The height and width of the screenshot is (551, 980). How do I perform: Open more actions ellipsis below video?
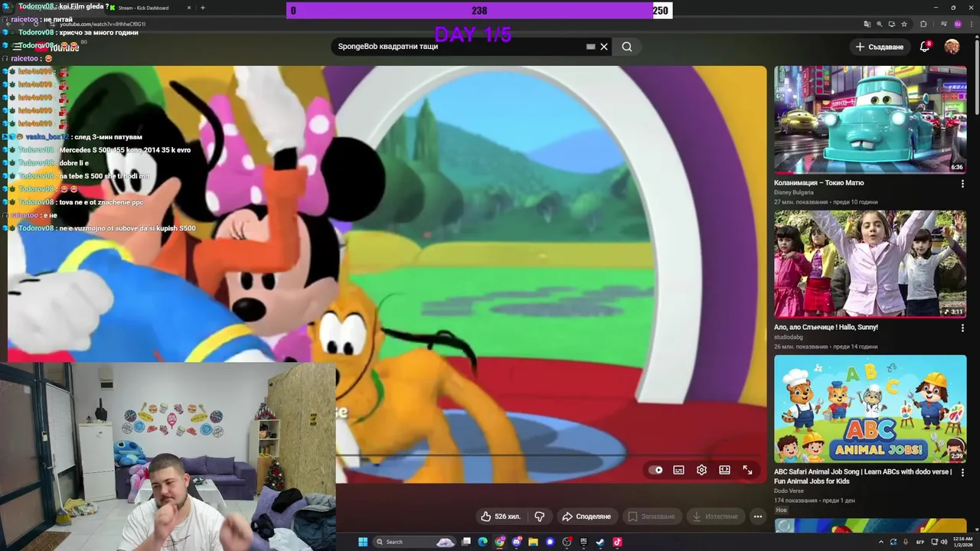tap(757, 517)
